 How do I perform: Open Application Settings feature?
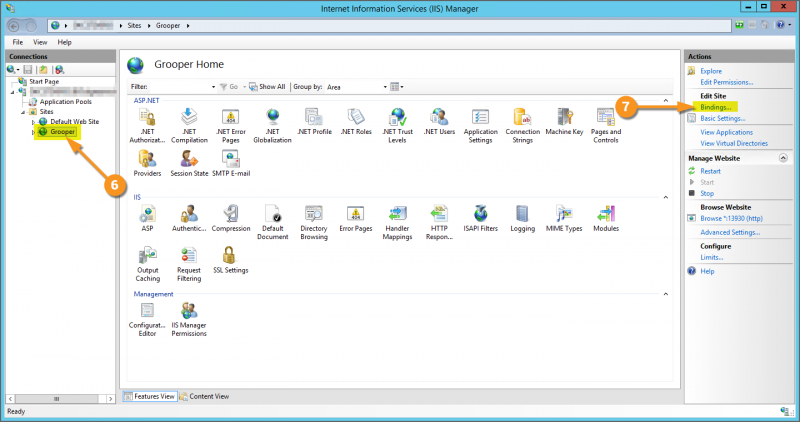coord(481,126)
